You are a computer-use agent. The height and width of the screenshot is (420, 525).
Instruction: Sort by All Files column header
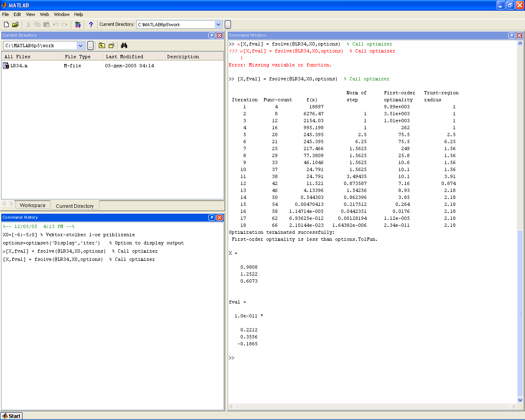click(32, 57)
